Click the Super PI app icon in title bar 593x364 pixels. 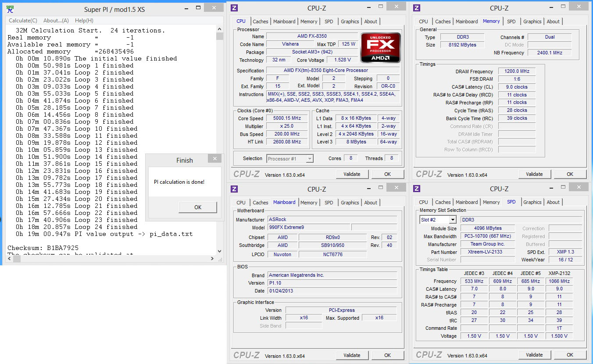tap(10, 9)
